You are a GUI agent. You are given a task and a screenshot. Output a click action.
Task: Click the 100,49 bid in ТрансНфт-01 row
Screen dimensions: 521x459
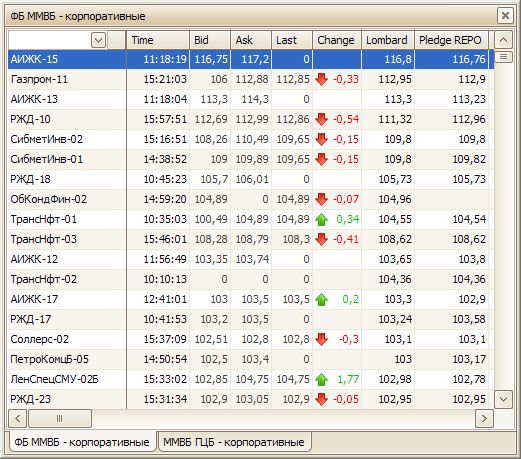point(211,219)
